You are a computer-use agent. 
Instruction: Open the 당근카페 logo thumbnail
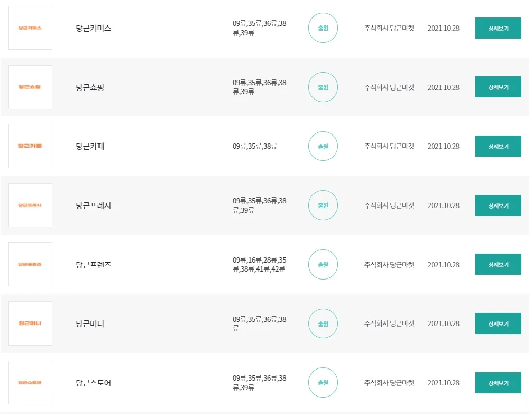pyautogui.click(x=30, y=146)
